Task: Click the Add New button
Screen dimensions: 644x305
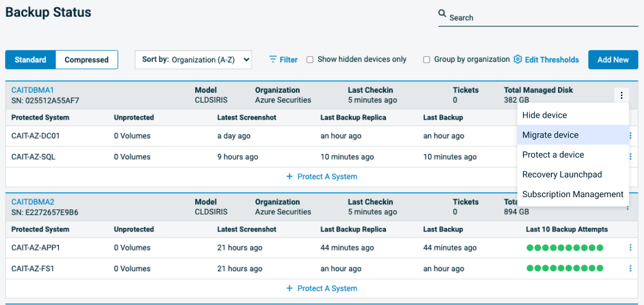Action: click(x=613, y=60)
